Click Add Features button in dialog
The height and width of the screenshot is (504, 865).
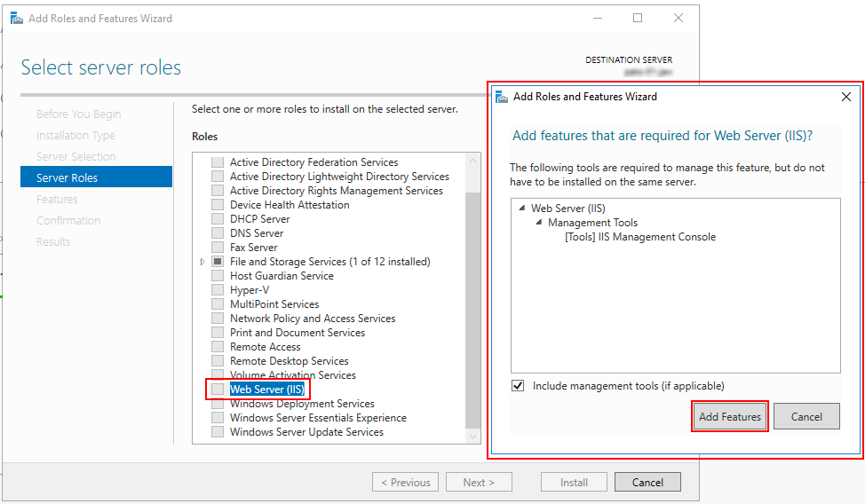[x=729, y=416]
